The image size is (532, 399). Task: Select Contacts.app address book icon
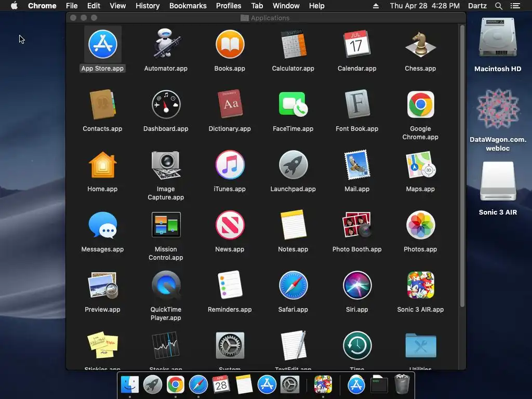pyautogui.click(x=102, y=104)
